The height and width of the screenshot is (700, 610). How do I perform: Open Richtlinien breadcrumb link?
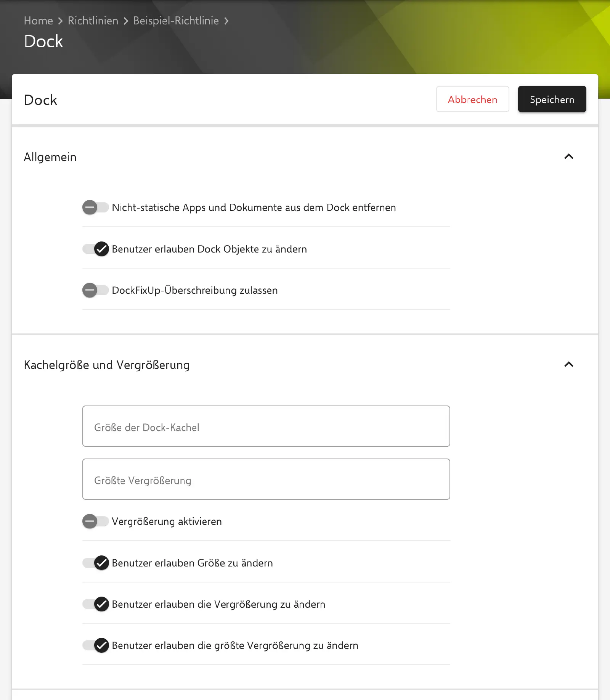93,21
